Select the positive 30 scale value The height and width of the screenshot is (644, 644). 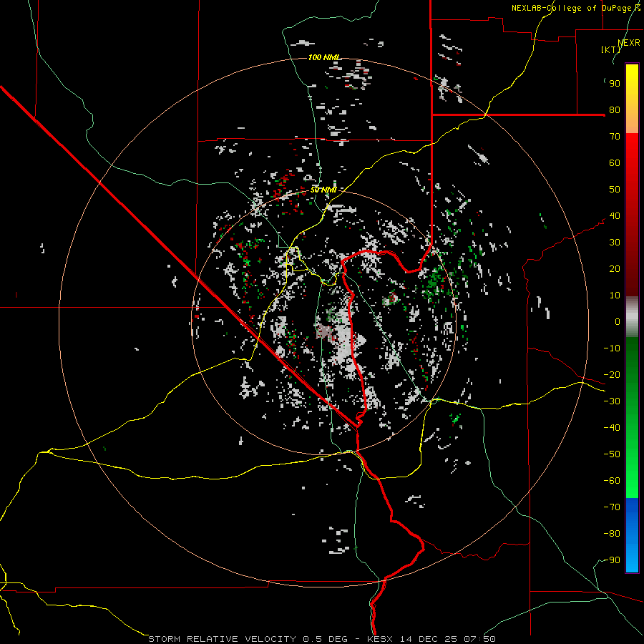pyautogui.click(x=615, y=243)
